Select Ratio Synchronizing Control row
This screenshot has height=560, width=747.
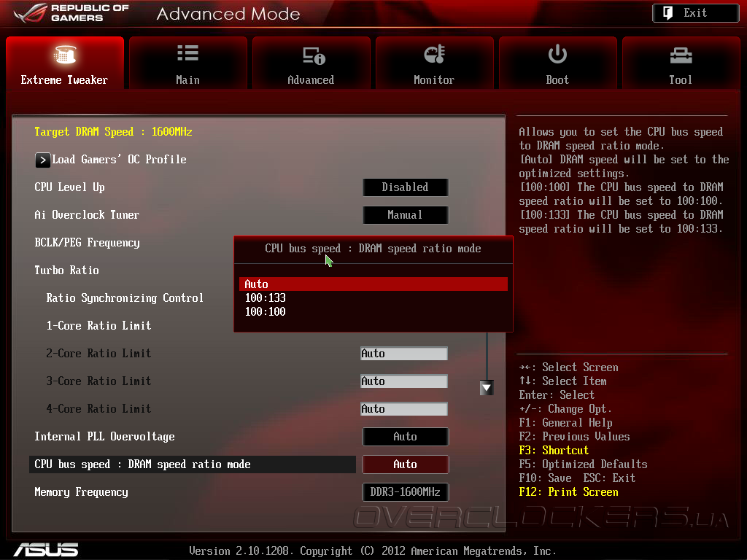point(125,298)
